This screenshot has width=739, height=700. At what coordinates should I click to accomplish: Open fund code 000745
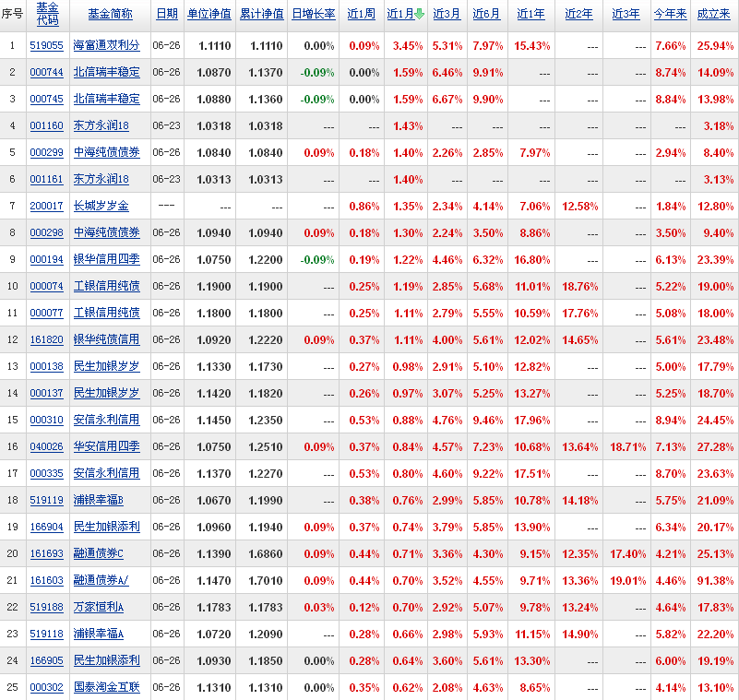click(x=47, y=99)
